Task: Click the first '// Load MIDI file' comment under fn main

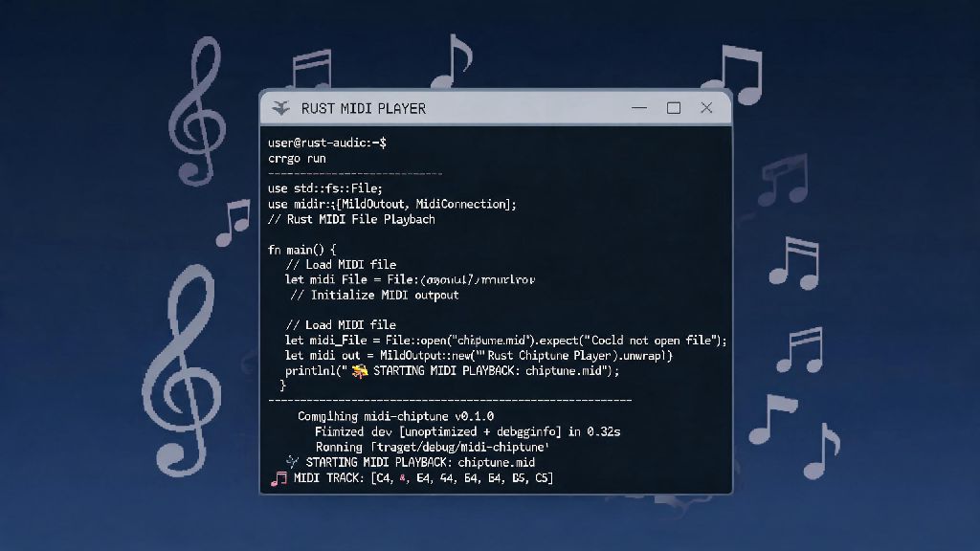Action: click(x=341, y=265)
